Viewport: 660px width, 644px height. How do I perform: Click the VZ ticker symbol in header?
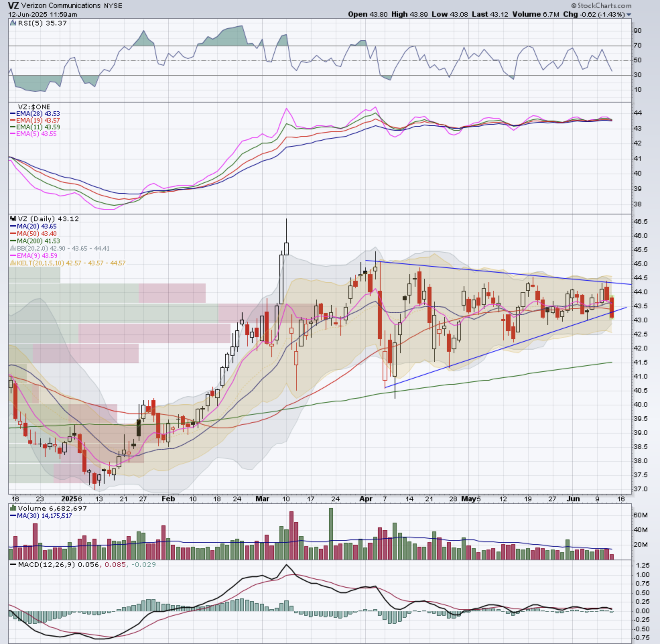(x=13, y=5)
